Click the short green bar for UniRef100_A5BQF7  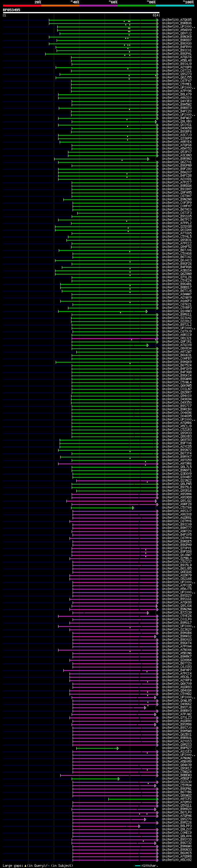pos(96,778)
